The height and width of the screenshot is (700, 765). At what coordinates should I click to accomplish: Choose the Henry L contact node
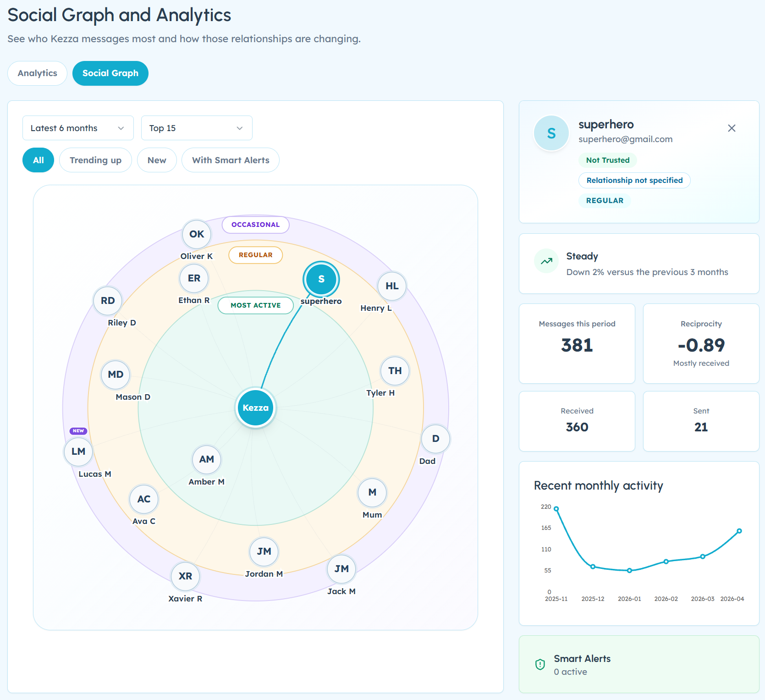tap(392, 286)
